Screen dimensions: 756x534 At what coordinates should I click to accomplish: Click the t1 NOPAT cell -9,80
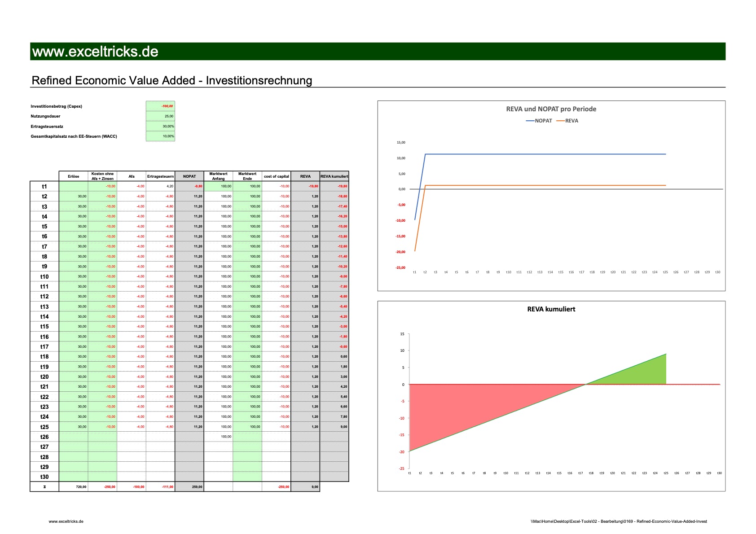pos(189,186)
